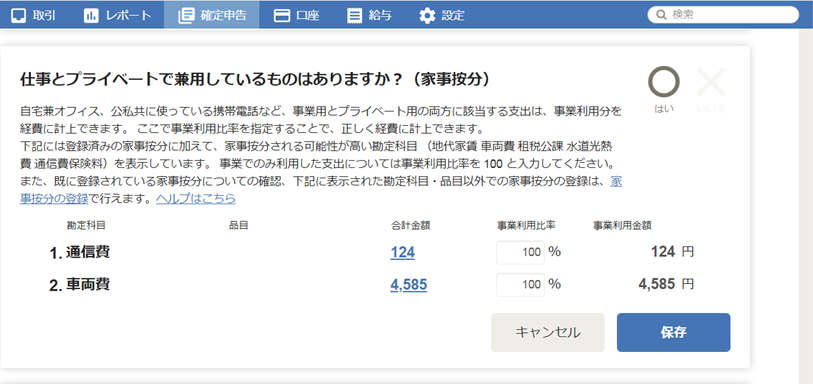Screen dimensions: 813x384
Task: Click the 合計金額 column header
Action: click(x=411, y=225)
